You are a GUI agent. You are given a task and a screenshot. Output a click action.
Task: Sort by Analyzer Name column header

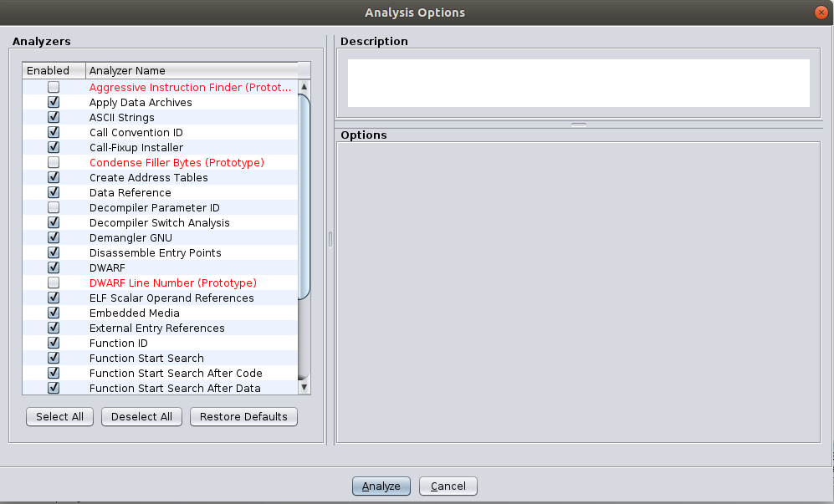192,71
